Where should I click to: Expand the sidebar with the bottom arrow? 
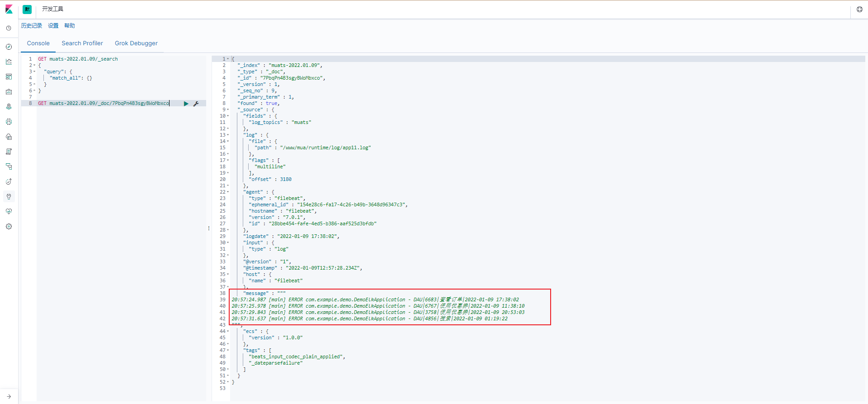9,396
